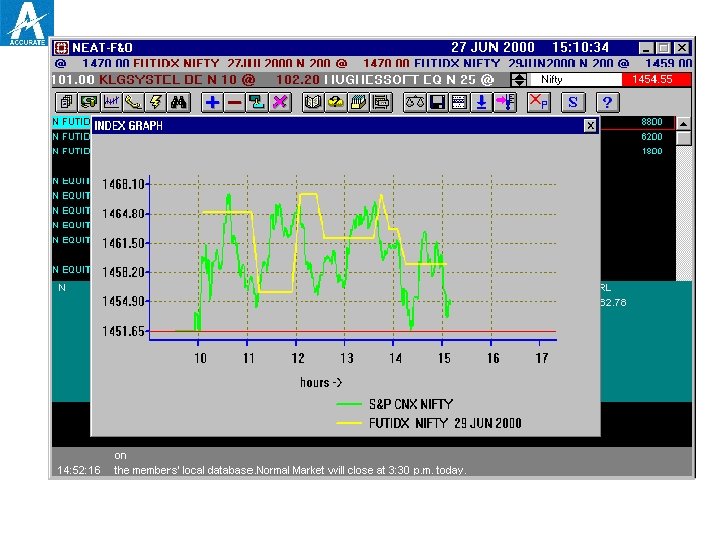720x540 pixels.
Task: Click the yellow question bubble icon
Action: pos(336,102)
